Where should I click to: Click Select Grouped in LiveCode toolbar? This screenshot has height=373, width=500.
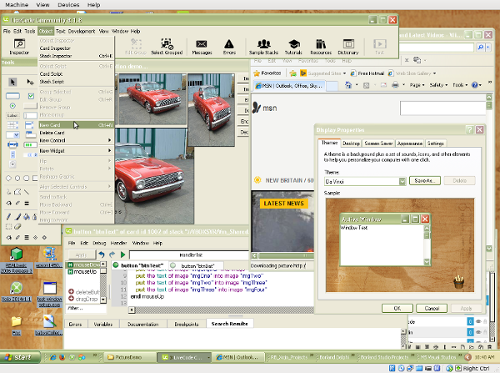pos(167,46)
